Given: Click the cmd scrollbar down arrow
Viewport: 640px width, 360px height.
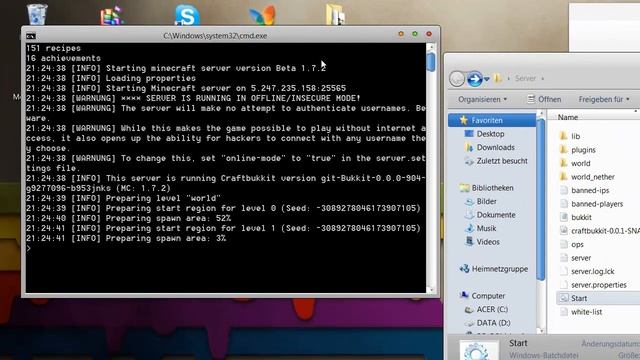Looking at the screenshot, I should [431, 289].
